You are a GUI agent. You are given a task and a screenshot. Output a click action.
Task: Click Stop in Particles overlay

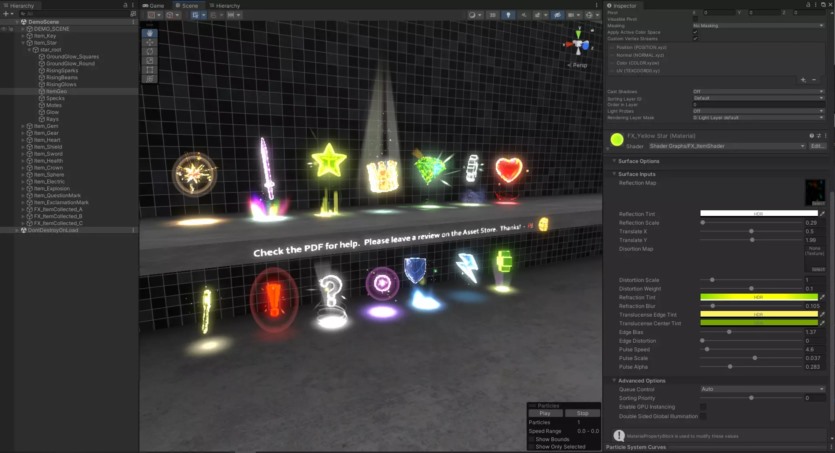pos(582,414)
